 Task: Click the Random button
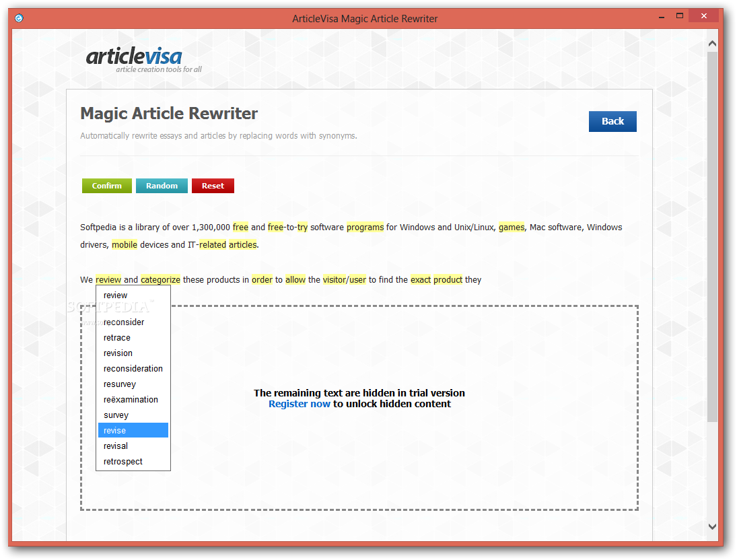click(162, 186)
